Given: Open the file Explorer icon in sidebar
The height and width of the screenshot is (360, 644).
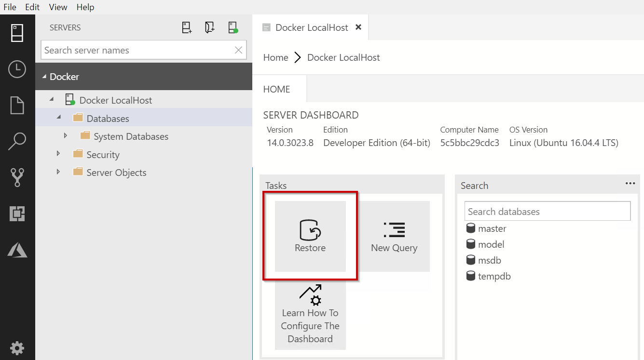Looking at the screenshot, I should (x=17, y=106).
